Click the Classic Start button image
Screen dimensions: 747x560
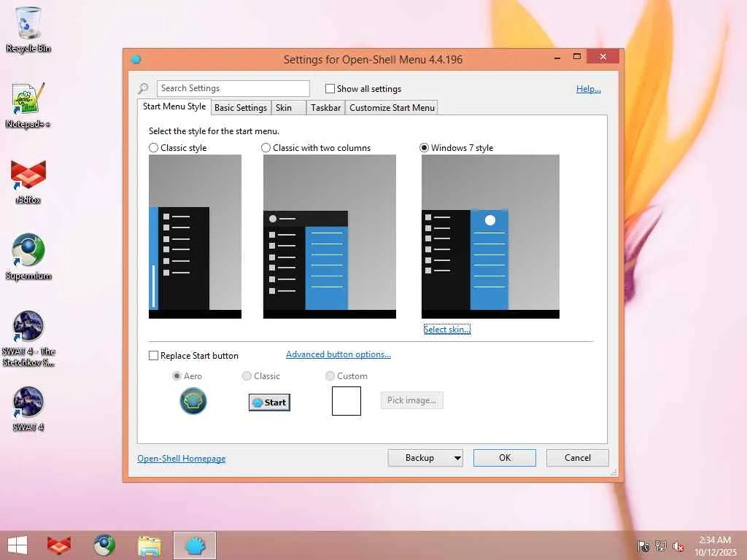coord(269,402)
